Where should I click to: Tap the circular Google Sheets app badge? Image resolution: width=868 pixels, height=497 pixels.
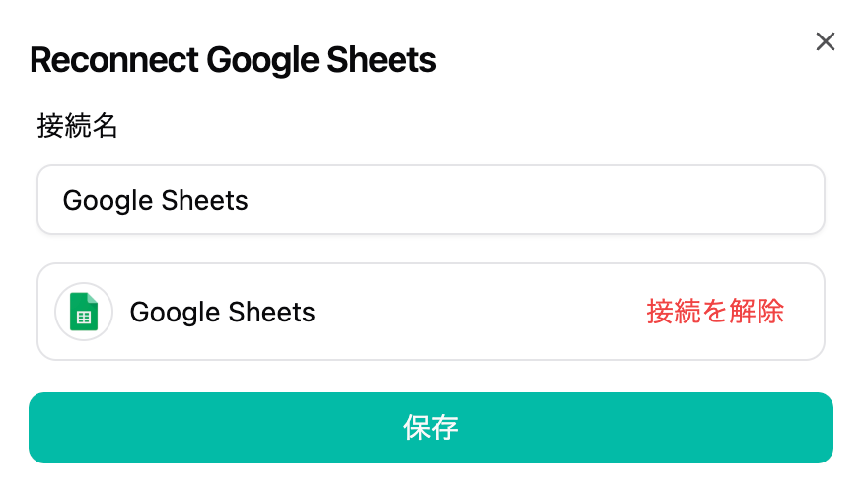pos(84,312)
